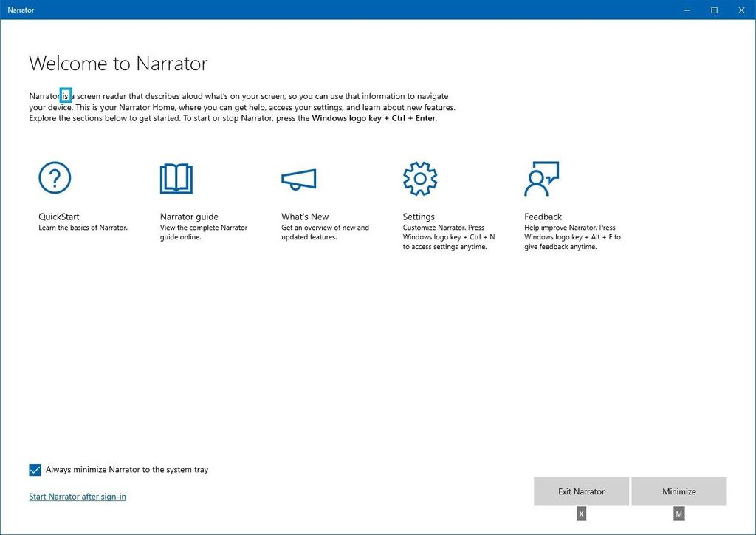756x535 pixels.
Task: Select the Feedback person icon
Action: click(x=541, y=177)
